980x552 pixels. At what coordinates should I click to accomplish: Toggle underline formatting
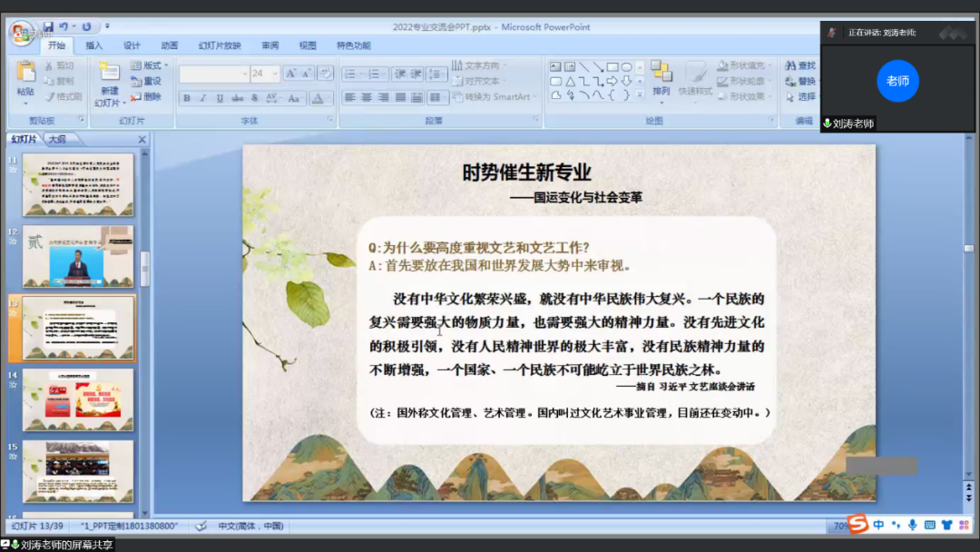click(x=220, y=98)
